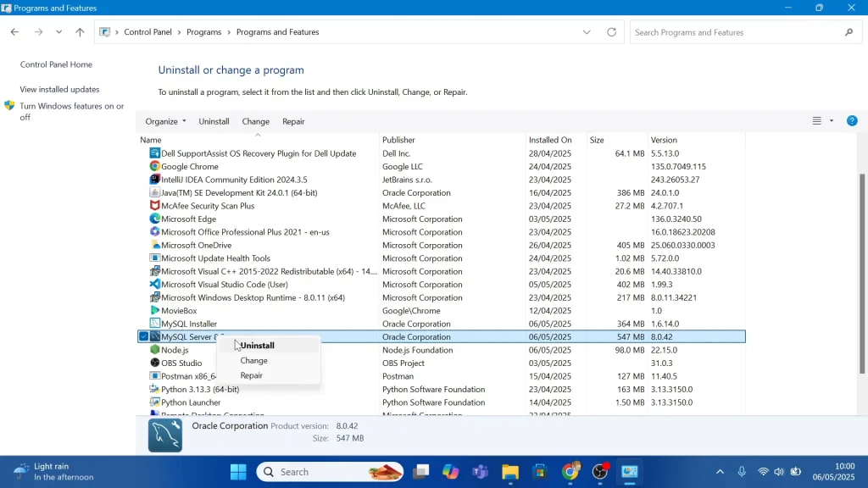Click the taskbar Search box
Image resolution: width=868 pixels, height=488 pixels.
pos(330,472)
